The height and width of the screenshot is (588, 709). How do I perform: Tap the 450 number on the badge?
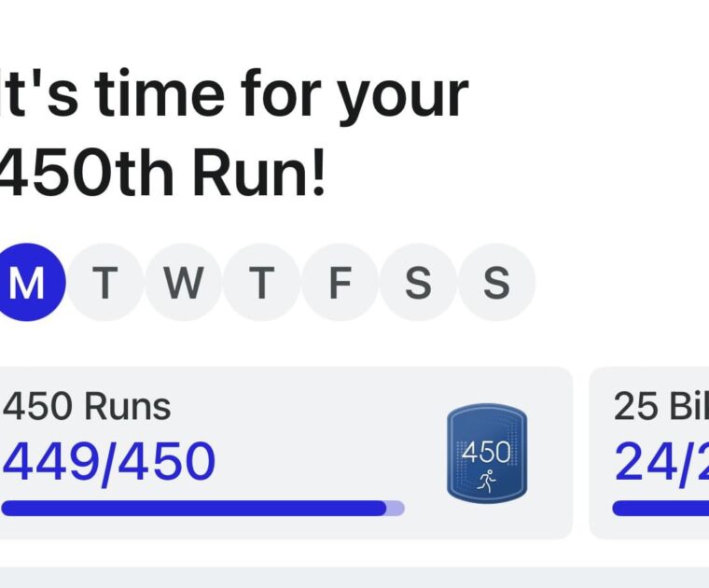[486, 453]
